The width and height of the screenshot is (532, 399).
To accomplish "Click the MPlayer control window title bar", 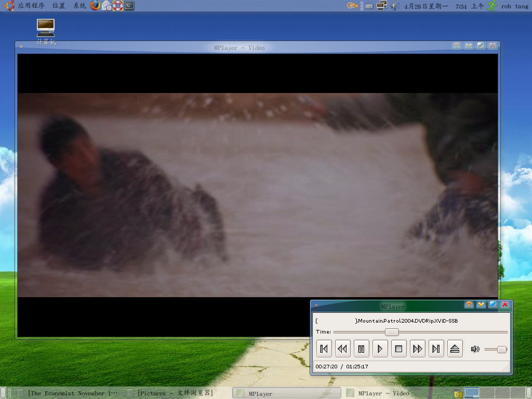I will (393, 307).
